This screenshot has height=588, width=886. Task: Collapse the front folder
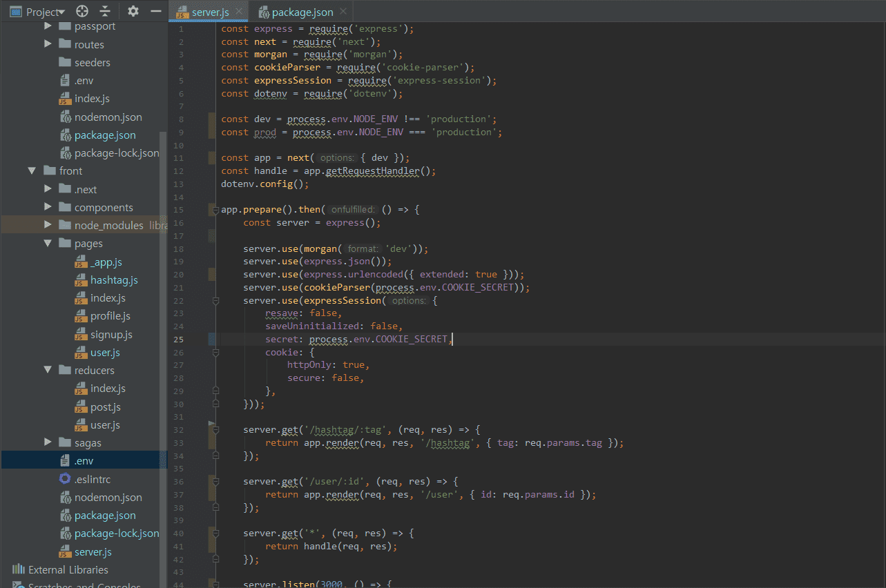(32, 171)
